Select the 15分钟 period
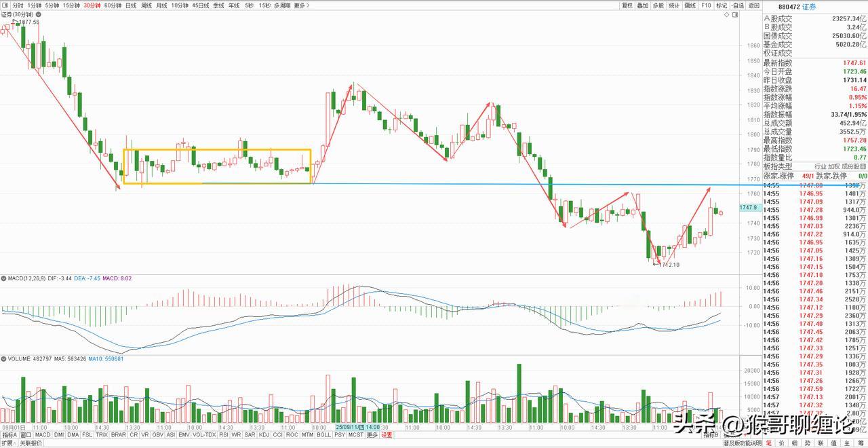This screenshot has height=448, width=868. (x=71, y=5)
